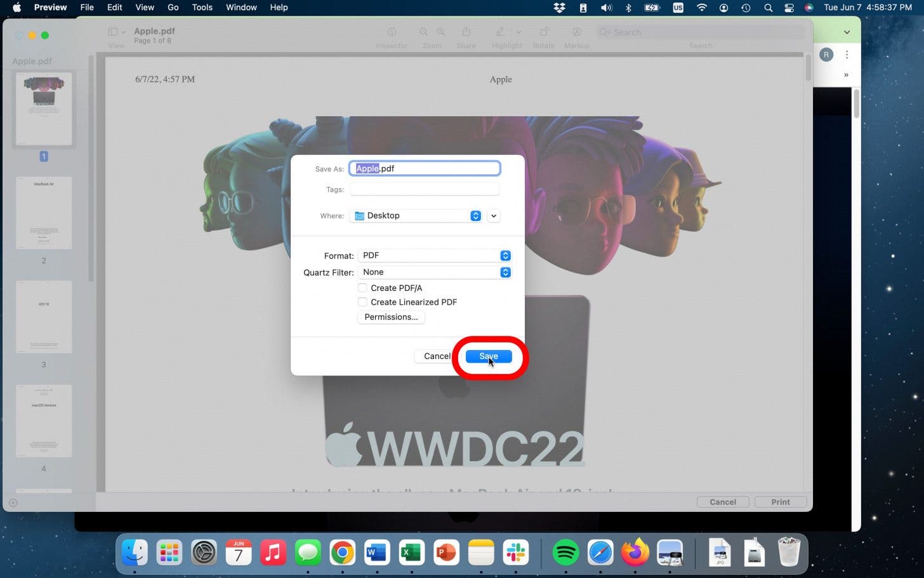Open the Format dropdown showing PDF
Viewport: 924px width, 578px height.
click(x=435, y=255)
